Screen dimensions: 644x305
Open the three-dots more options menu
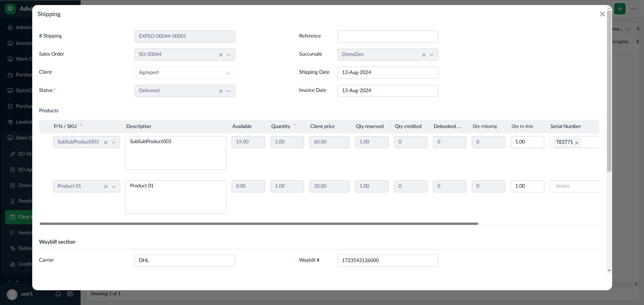tap(634, 9)
